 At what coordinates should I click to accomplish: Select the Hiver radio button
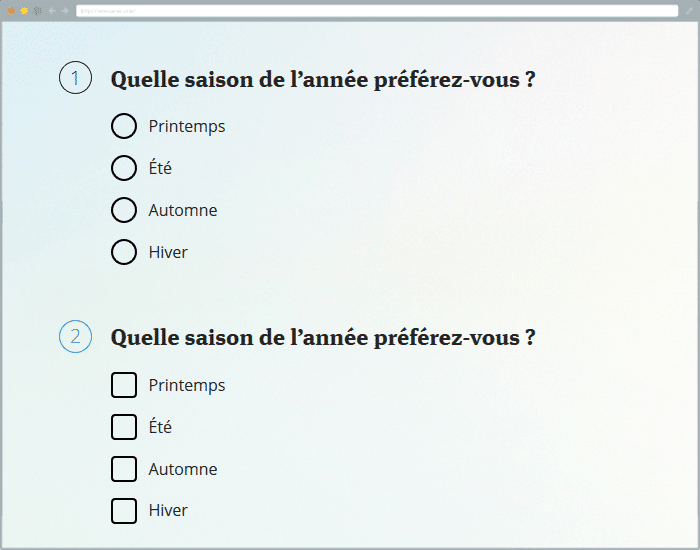pyautogui.click(x=124, y=252)
